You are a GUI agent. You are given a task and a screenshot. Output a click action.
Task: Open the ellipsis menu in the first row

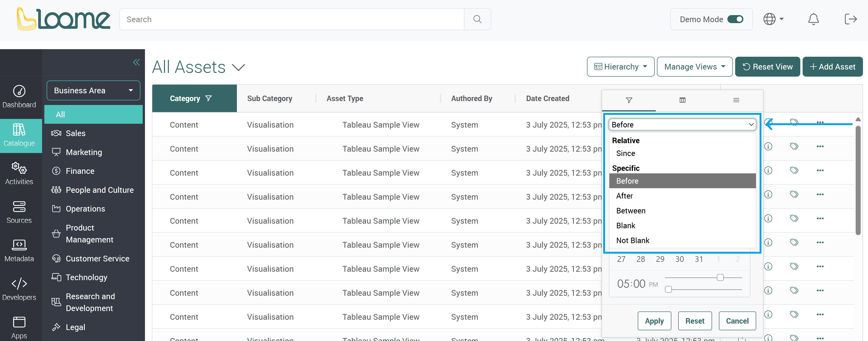(820, 122)
